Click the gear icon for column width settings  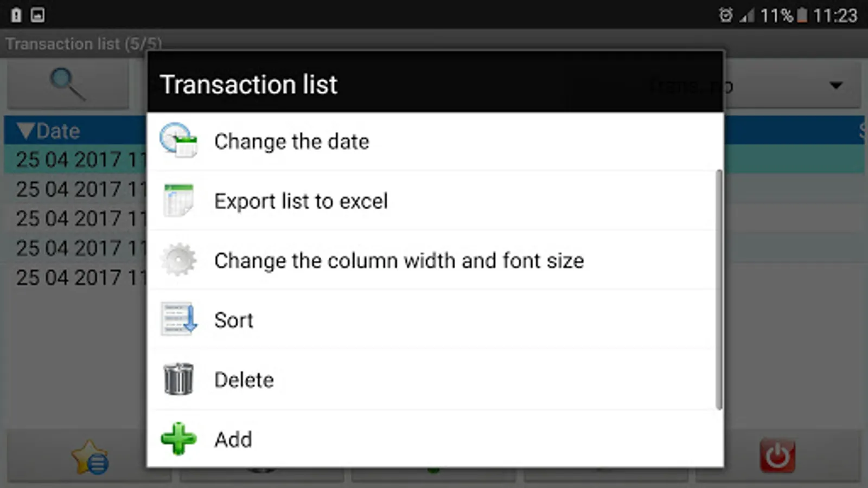coord(178,260)
